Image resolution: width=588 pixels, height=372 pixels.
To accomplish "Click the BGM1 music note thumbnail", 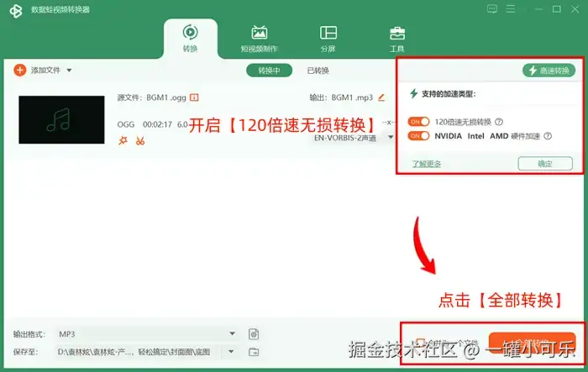I will 61,119.
